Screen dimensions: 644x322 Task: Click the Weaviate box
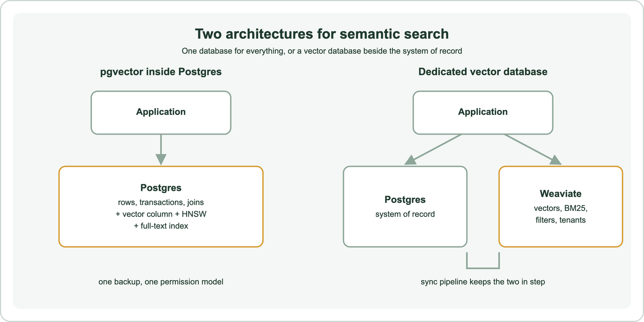561,206
